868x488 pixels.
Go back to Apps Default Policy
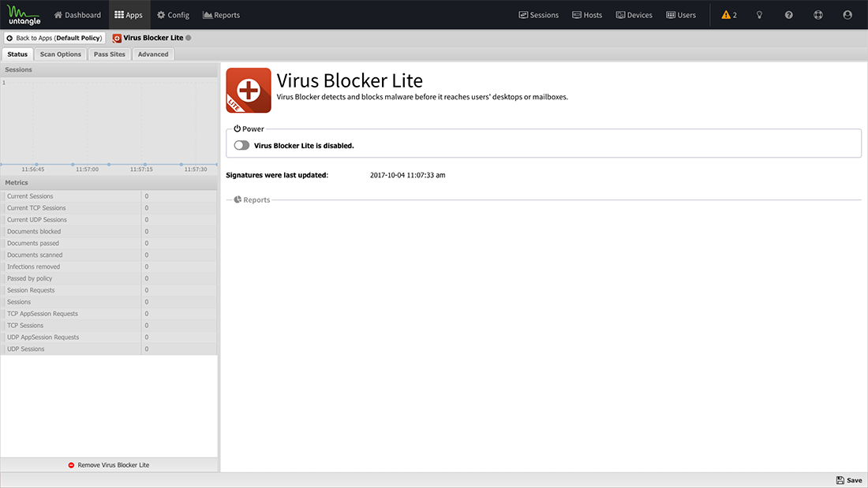pyautogui.click(x=54, y=38)
